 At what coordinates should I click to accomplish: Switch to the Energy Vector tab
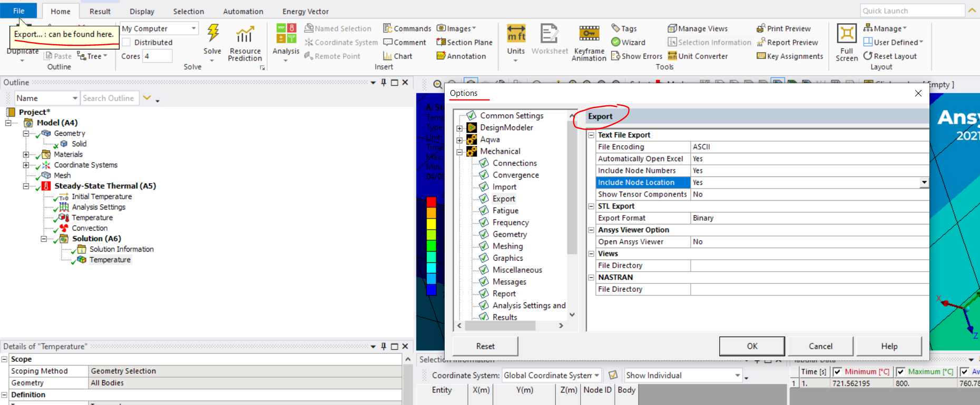[306, 12]
